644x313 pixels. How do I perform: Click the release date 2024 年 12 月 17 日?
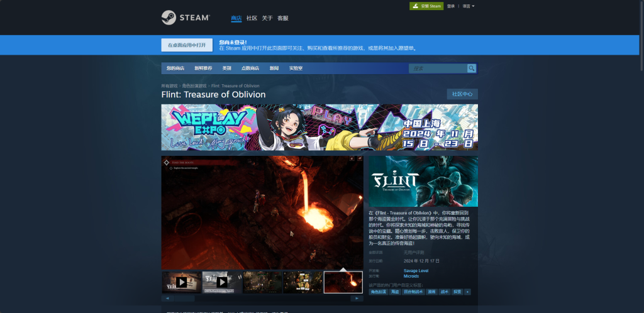click(x=421, y=261)
